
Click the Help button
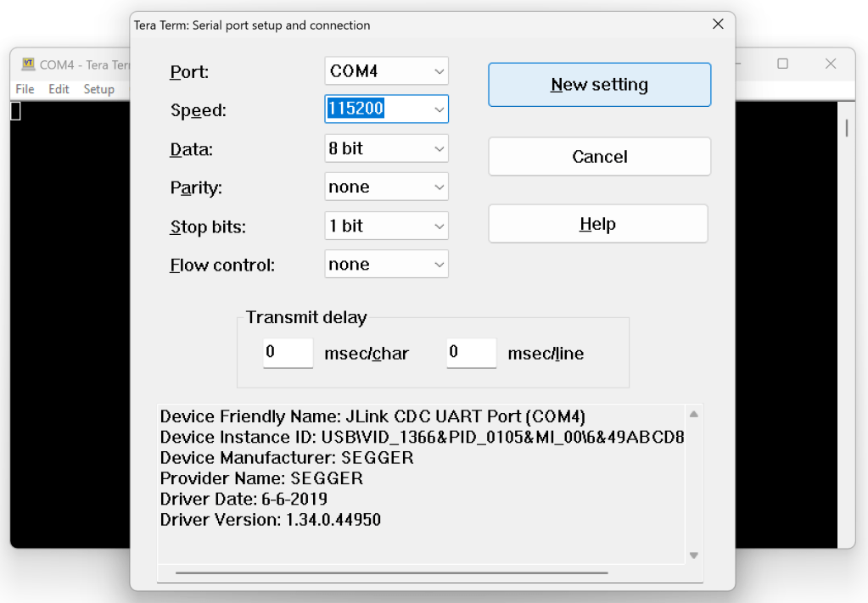tap(597, 224)
